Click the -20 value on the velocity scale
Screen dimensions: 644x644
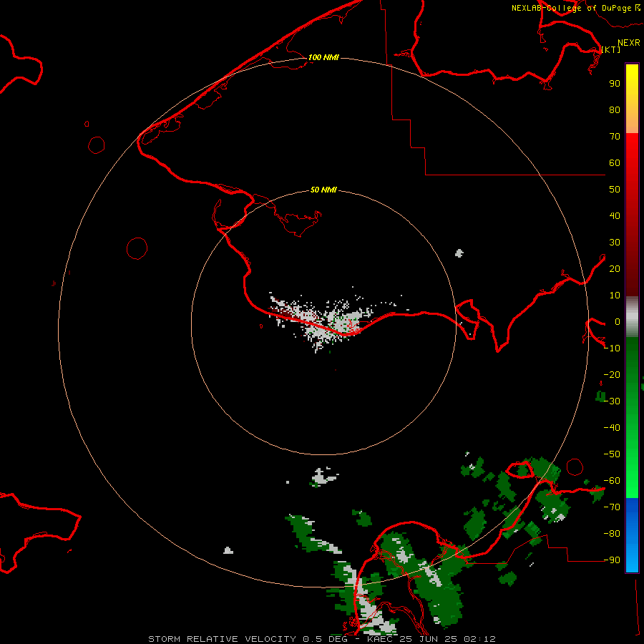612,374
